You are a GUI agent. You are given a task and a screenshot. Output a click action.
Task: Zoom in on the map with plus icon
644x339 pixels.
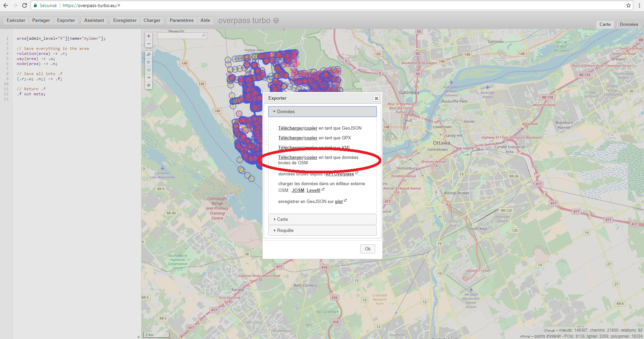[149, 36]
